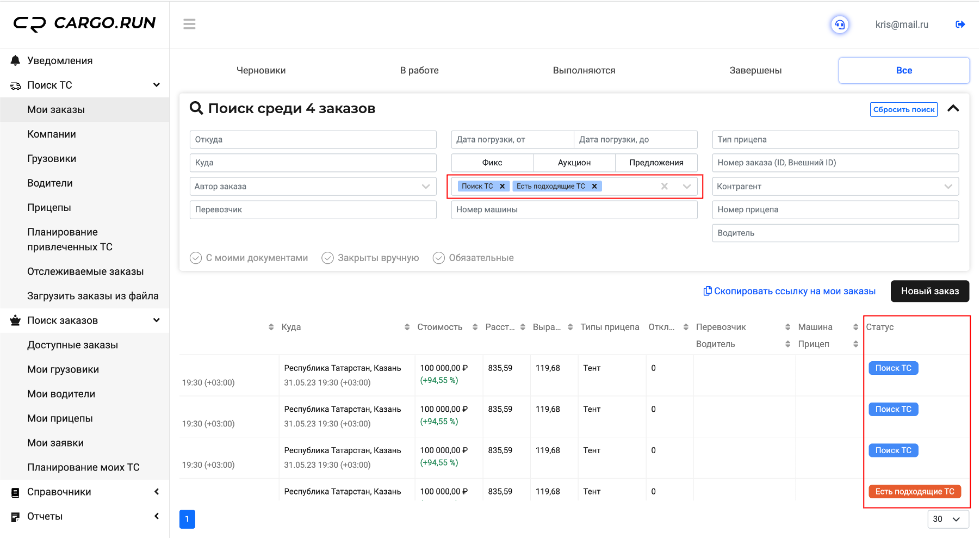
Task: Clear all status filters with the X
Action: click(x=664, y=186)
